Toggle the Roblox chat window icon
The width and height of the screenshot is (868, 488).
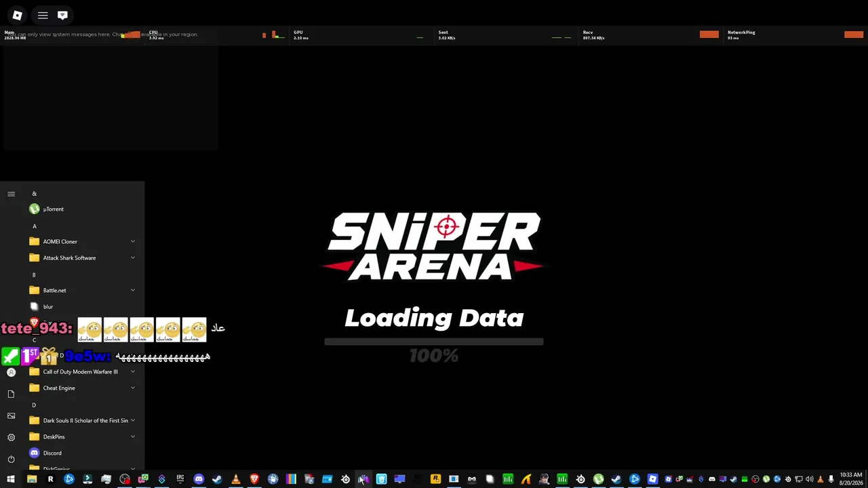[x=62, y=15]
